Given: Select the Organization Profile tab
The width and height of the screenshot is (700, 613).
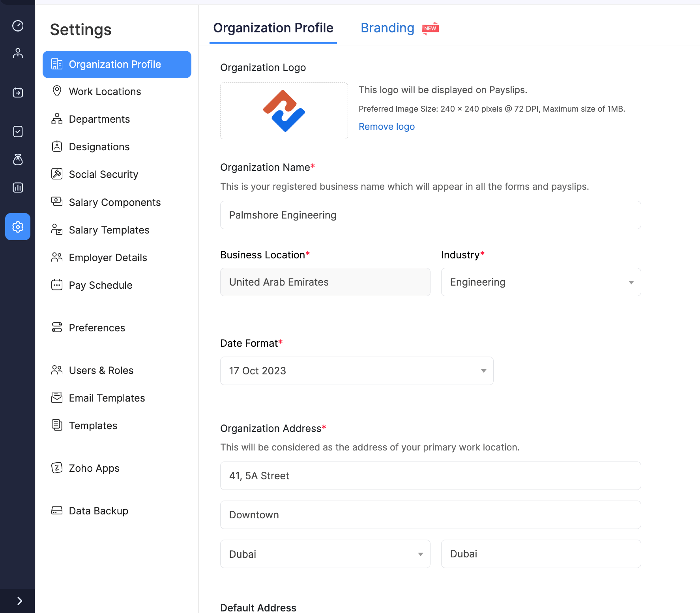Looking at the screenshot, I should [273, 28].
